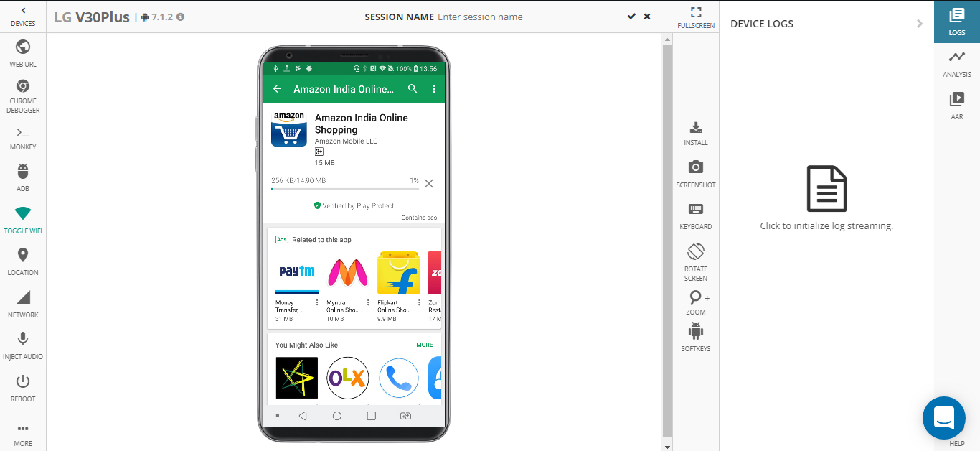The height and width of the screenshot is (451, 980).
Task: Zoom in using the plus sign
Action: tap(707, 298)
